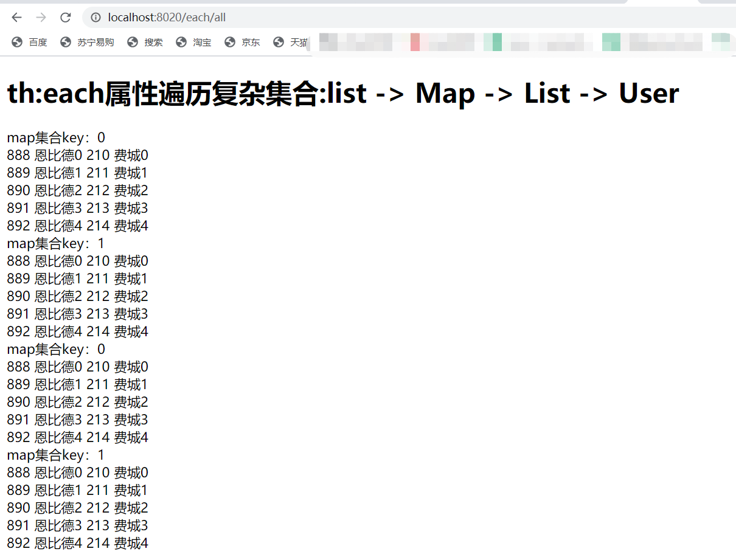Image resolution: width=736 pixels, height=560 pixels.
Task: Click the bottom-most '892 恩比德4 214 费城4' row
Action: pos(78,544)
